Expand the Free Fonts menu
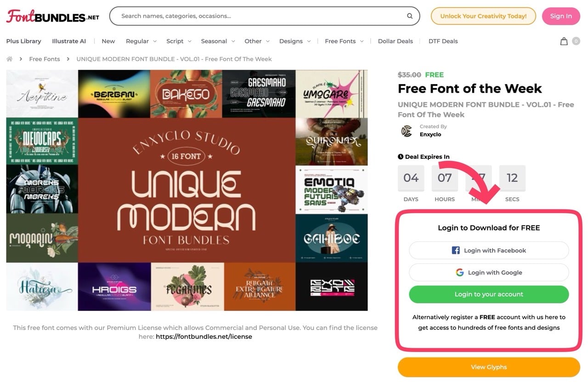Image resolution: width=588 pixels, height=392 pixels. pos(344,41)
